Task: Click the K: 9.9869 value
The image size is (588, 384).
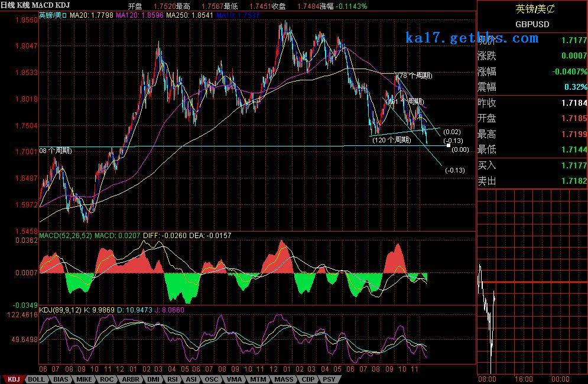Action: pos(99,310)
